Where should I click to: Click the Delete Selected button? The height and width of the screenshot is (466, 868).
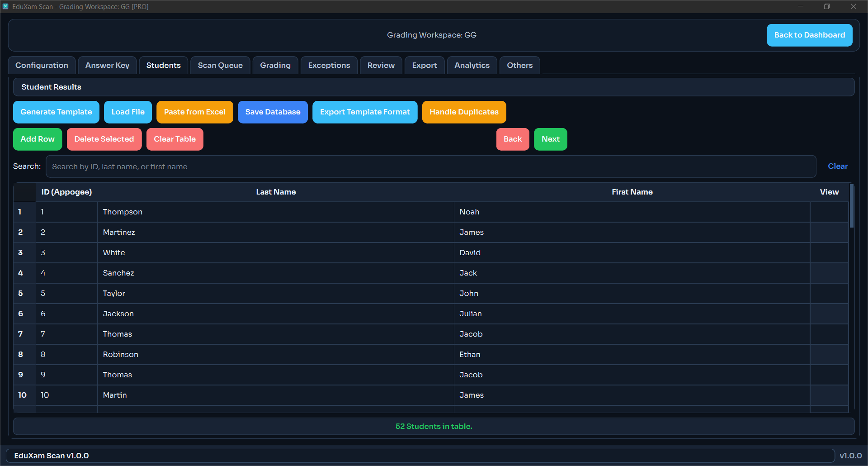pos(104,139)
